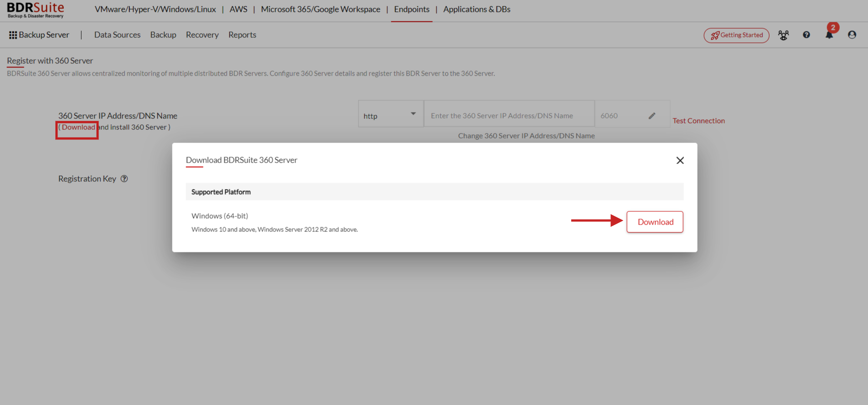
Task: Open the Recovery menu
Action: pos(202,35)
